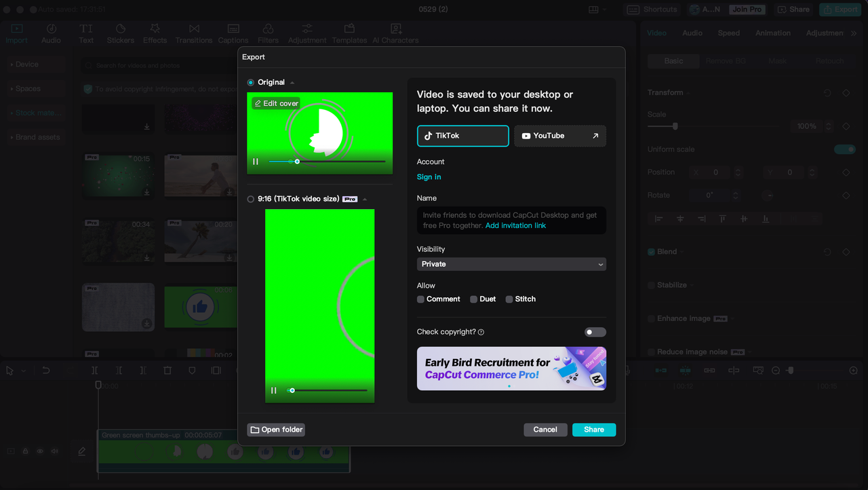The image size is (868, 490).
Task: Select the 9:16 TikTok video size radio
Action: (251, 199)
